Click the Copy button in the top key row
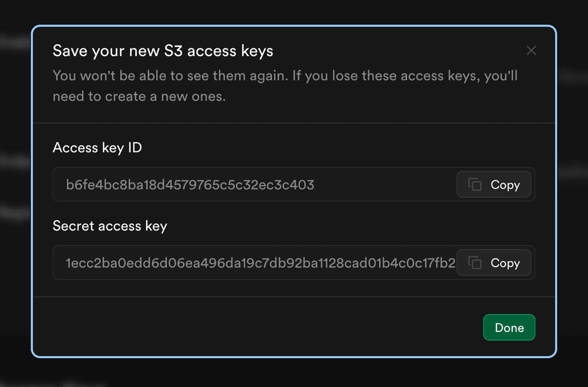Image resolution: width=588 pixels, height=387 pixels. click(x=493, y=184)
